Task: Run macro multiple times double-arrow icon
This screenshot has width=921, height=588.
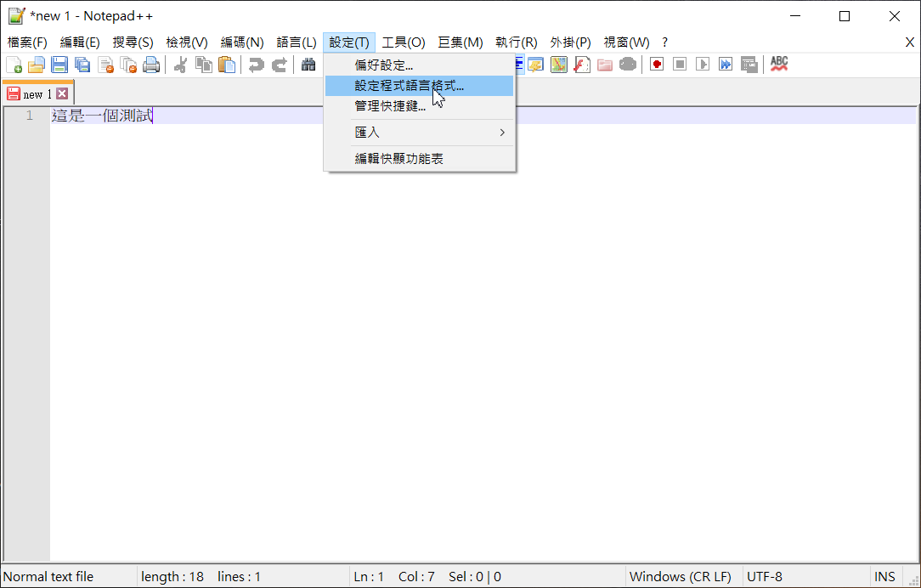Action: [x=726, y=65]
